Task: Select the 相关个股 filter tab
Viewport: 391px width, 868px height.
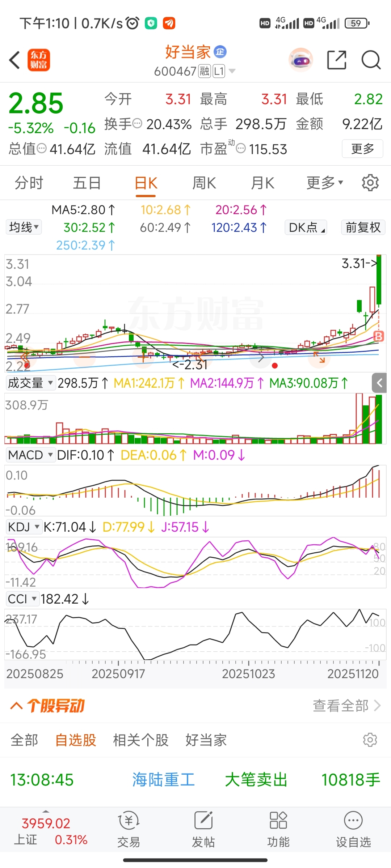Action: click(x=141, y=740)
